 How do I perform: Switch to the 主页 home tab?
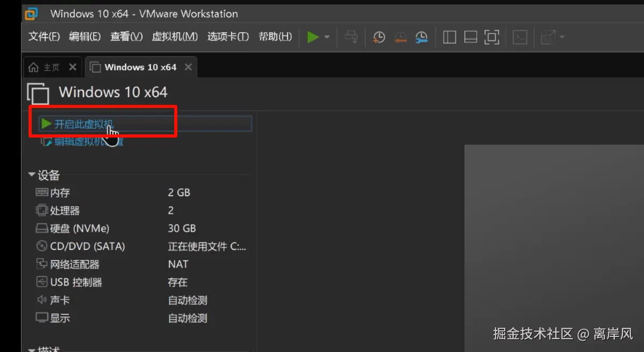52,67
